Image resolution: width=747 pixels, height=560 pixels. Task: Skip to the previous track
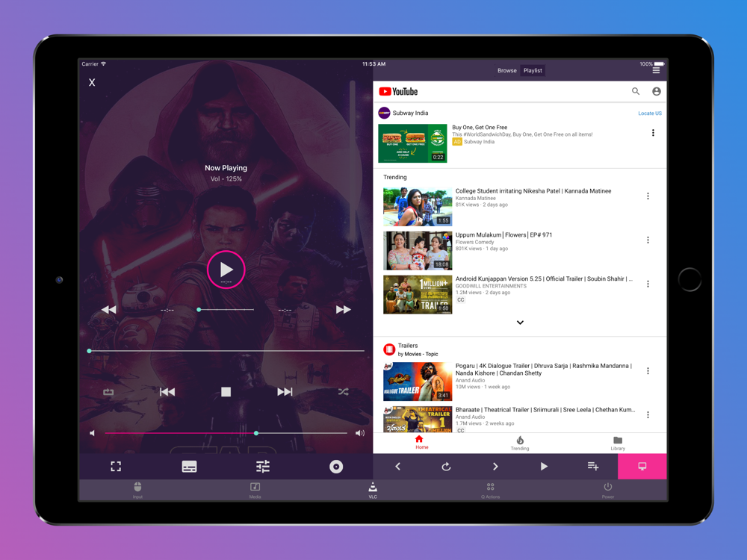167,392
